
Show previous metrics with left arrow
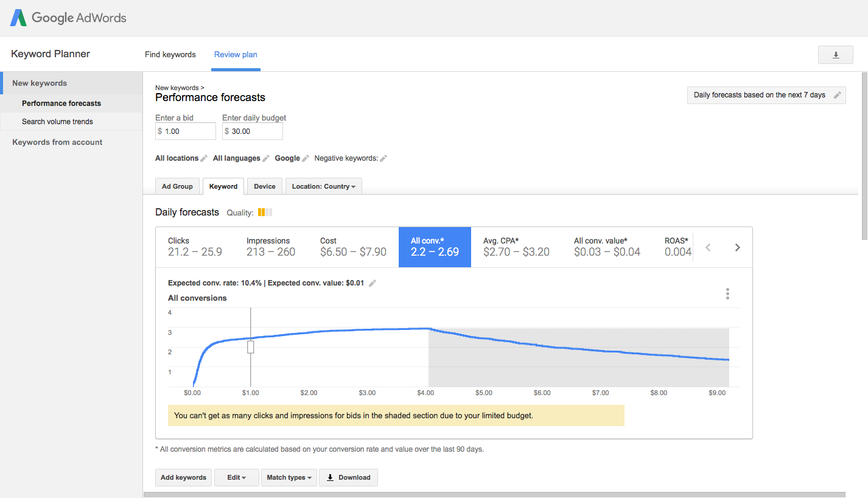coord(708,248)
